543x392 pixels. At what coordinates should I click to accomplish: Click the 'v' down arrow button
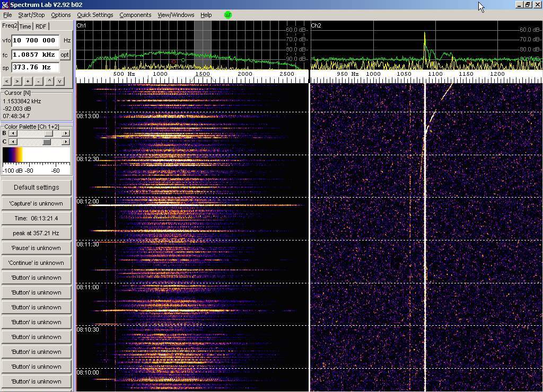[60, 81]
